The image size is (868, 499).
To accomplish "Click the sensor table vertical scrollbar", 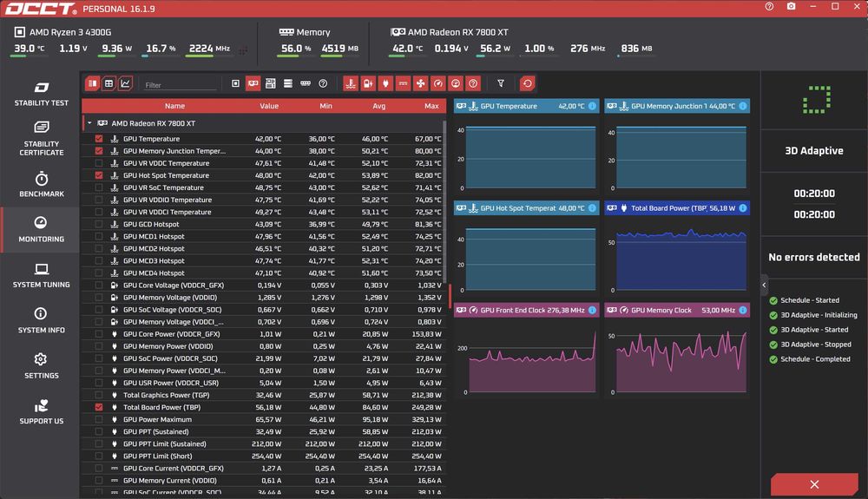I will tap(444, 200).
